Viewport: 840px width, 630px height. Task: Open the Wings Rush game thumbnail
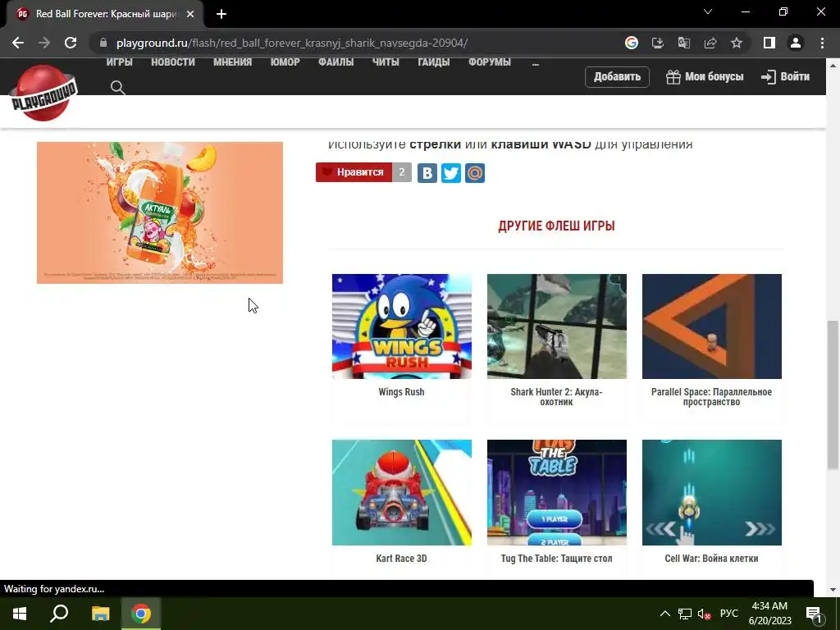coord(402,326)
